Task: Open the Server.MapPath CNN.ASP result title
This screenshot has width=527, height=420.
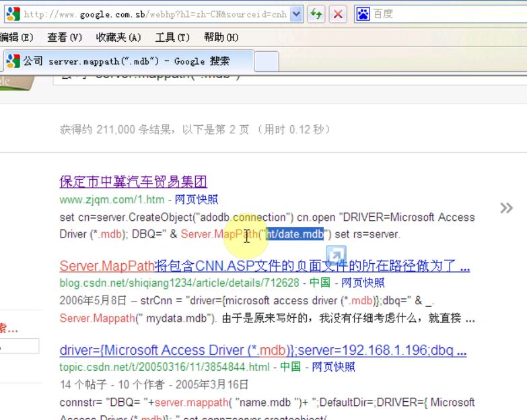Action: 265,266
